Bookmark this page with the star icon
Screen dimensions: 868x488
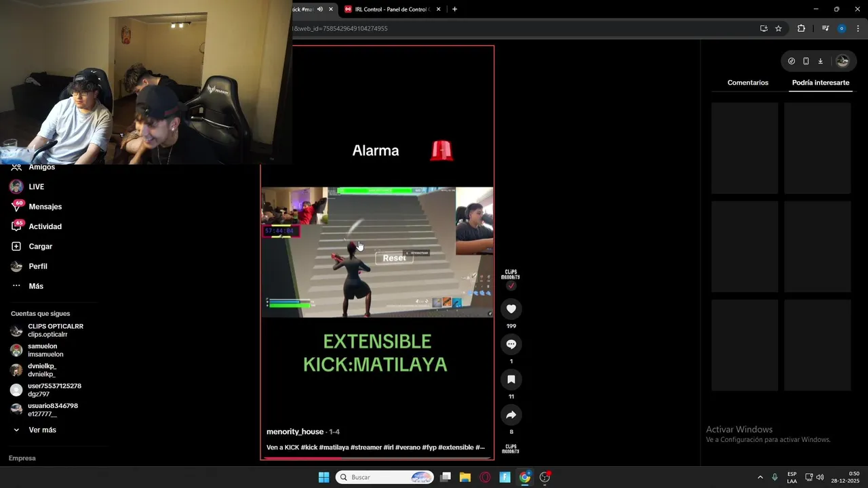(778, 28)
